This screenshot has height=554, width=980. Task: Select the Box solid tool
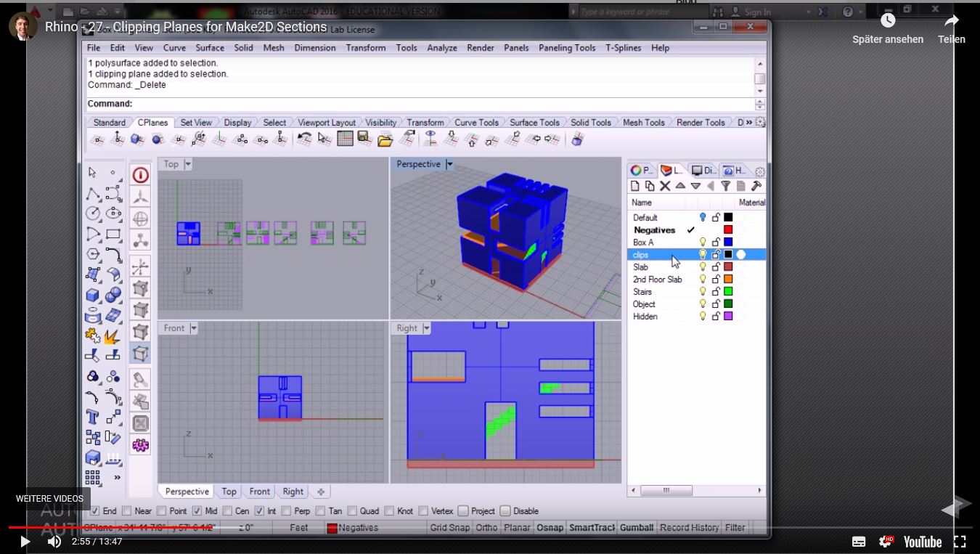coord(92,295)
